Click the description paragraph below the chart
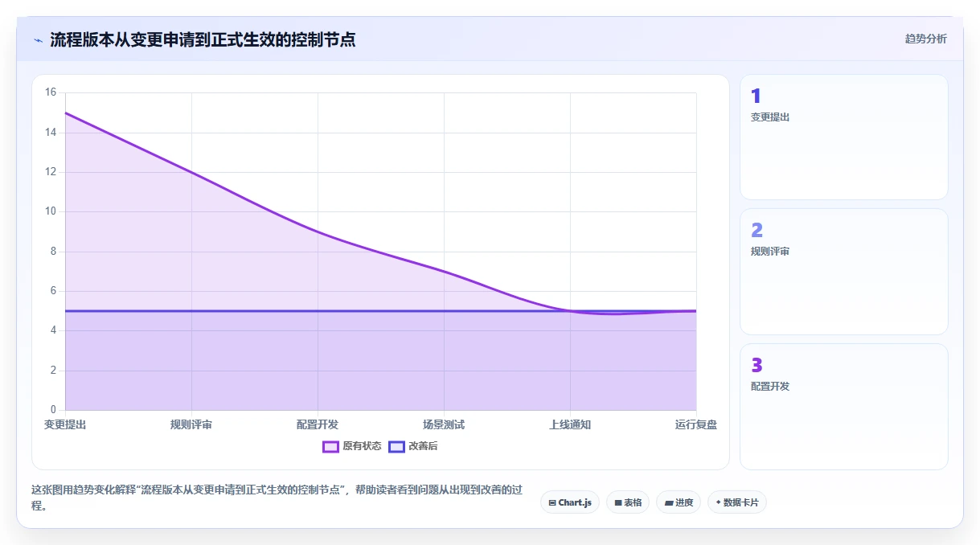The image size is (980, 545). (x=277, y=498)
